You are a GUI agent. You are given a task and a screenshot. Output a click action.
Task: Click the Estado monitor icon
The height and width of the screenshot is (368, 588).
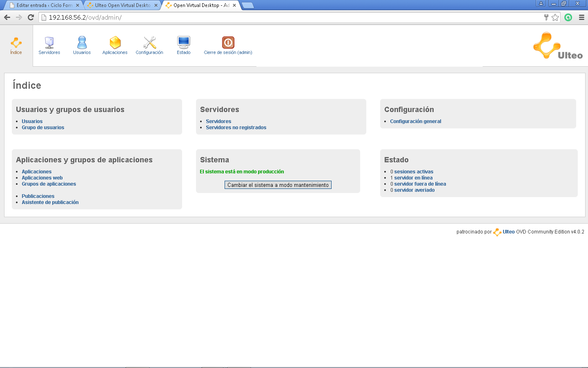point(183,43)
